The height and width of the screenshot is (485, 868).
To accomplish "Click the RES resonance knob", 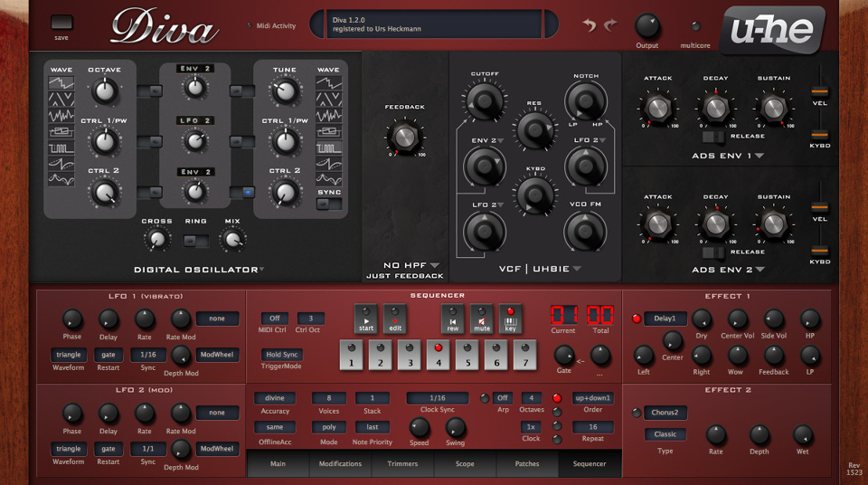I will (534, 130).
